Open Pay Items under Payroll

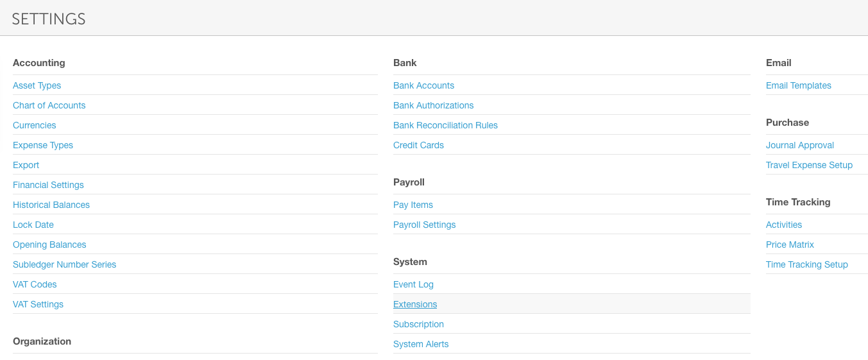pos(413,205)
